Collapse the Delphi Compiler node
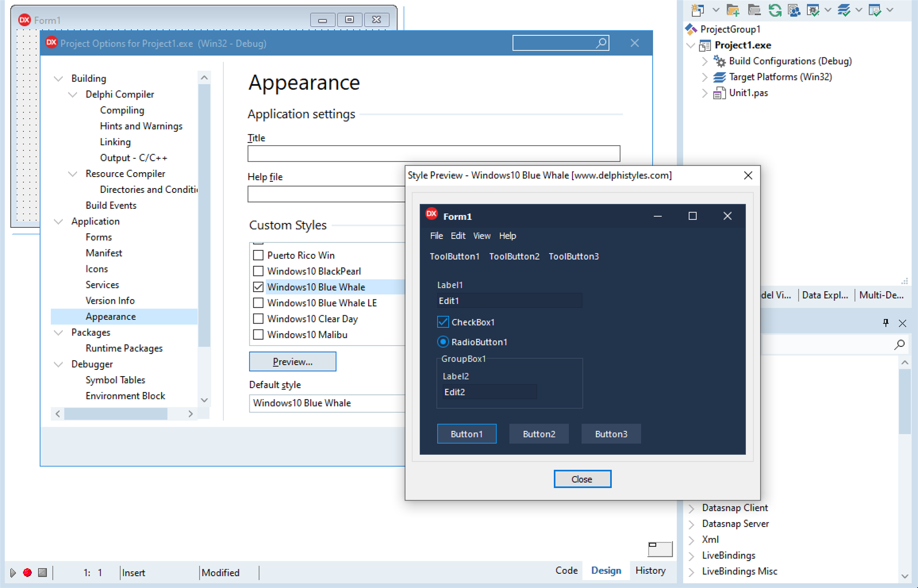918x588 pixels. [73, 94]
